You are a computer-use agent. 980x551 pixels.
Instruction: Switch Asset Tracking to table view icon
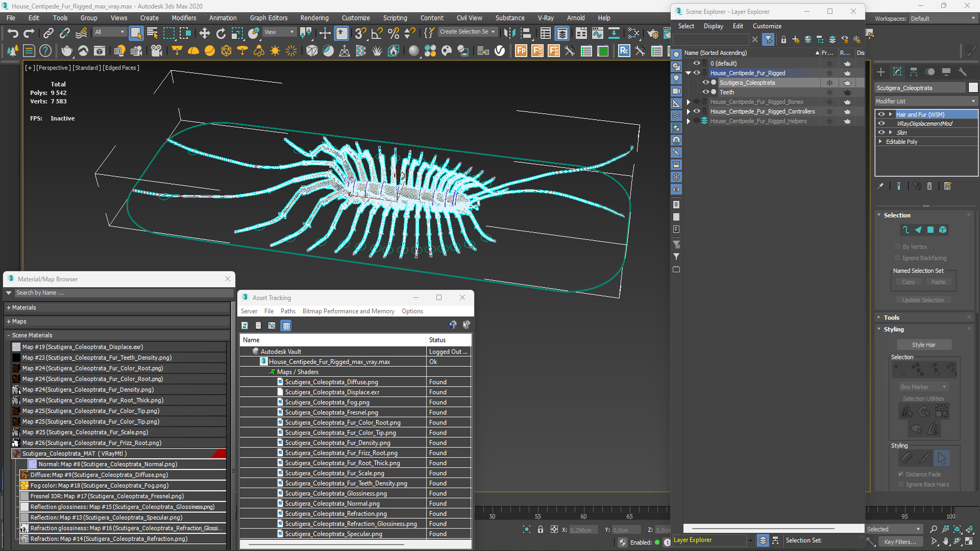286,325
